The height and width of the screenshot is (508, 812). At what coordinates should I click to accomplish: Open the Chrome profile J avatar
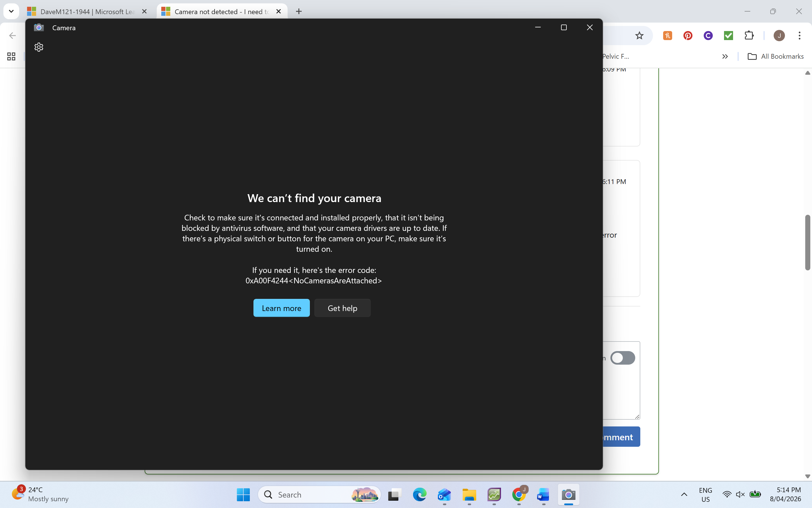(x=779, y=36)
